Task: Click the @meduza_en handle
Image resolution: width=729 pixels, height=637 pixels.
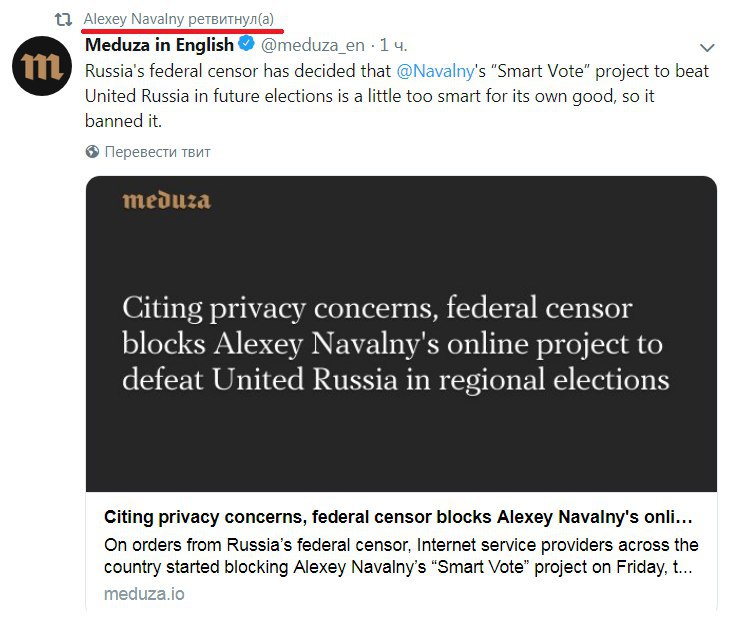Action: click(313, 45)
